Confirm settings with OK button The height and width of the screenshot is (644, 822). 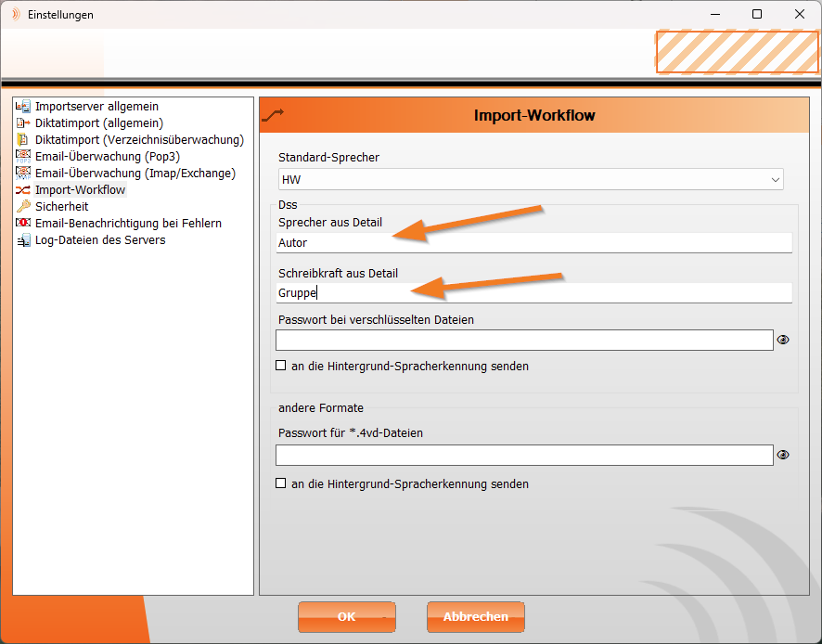(346, 617)
